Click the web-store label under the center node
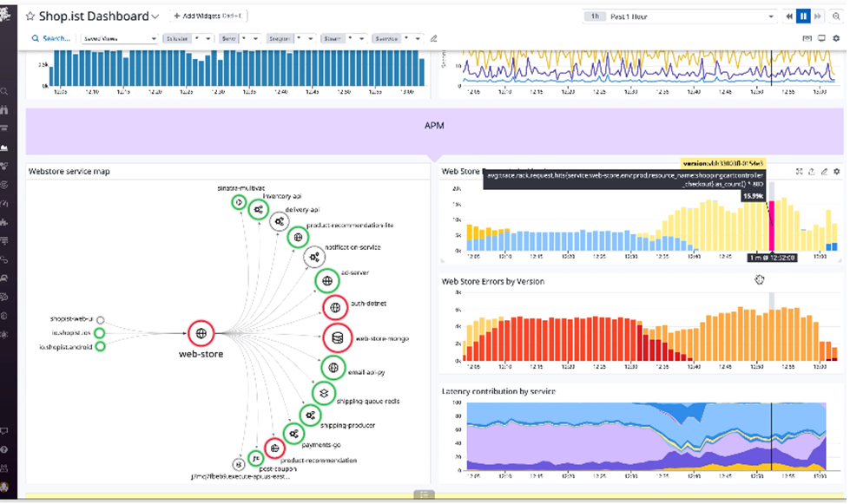 (x=201, y=354)
